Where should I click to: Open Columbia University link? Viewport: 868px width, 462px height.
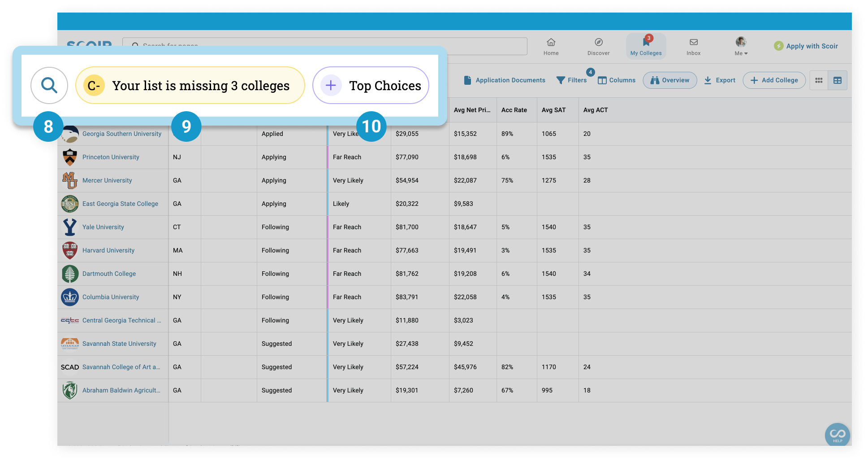pyautogui.click(x=111, y=297)
